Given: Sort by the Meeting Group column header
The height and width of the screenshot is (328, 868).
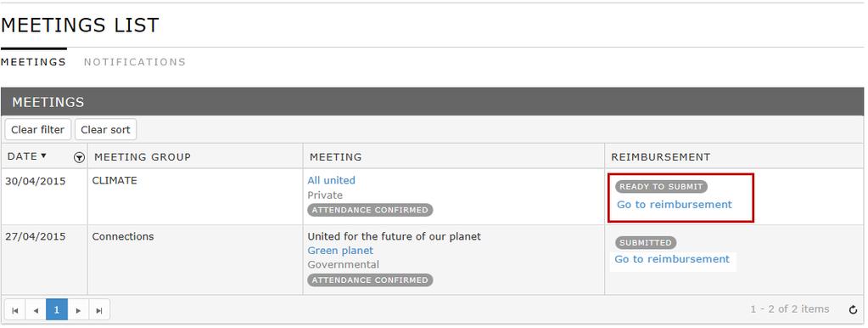Looking at the screenshot, I should click(143, 157).
